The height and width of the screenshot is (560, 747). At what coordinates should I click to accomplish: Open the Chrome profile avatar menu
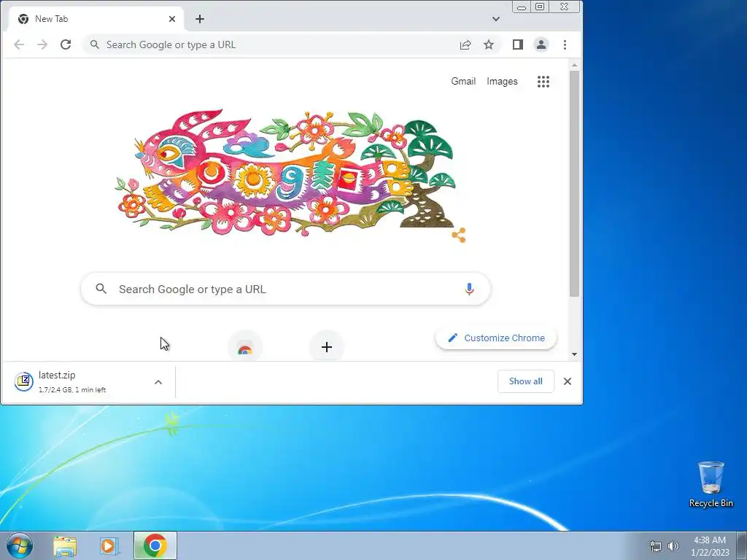pos(541,44)
